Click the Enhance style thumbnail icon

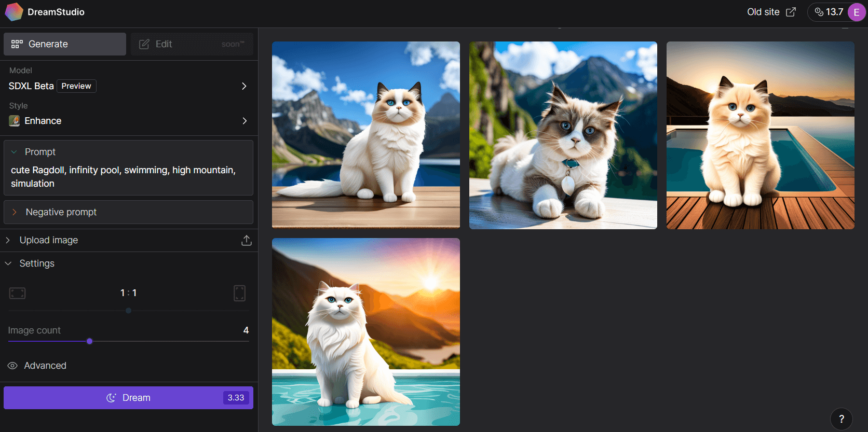(15, 121)
